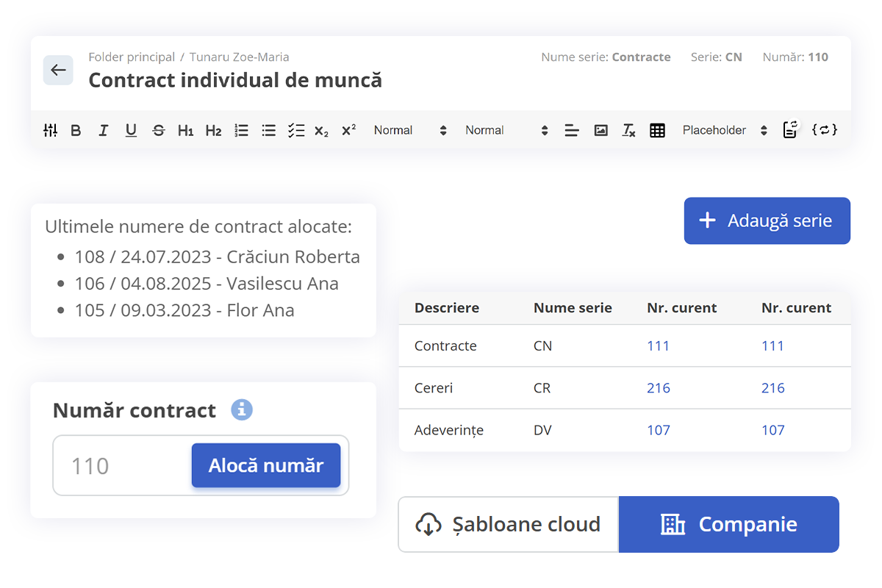Insert a checklist

(296, 131)
